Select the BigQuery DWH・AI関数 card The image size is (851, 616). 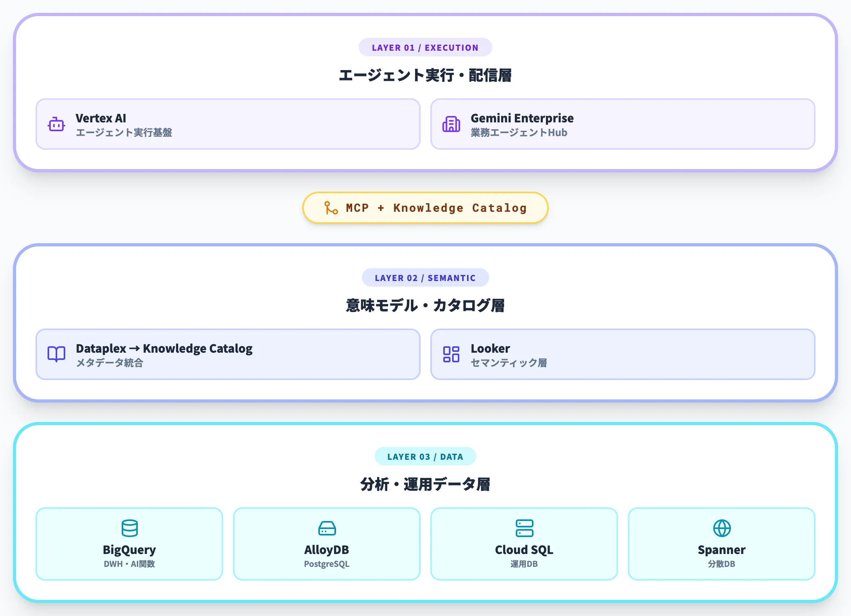point(129,544)
